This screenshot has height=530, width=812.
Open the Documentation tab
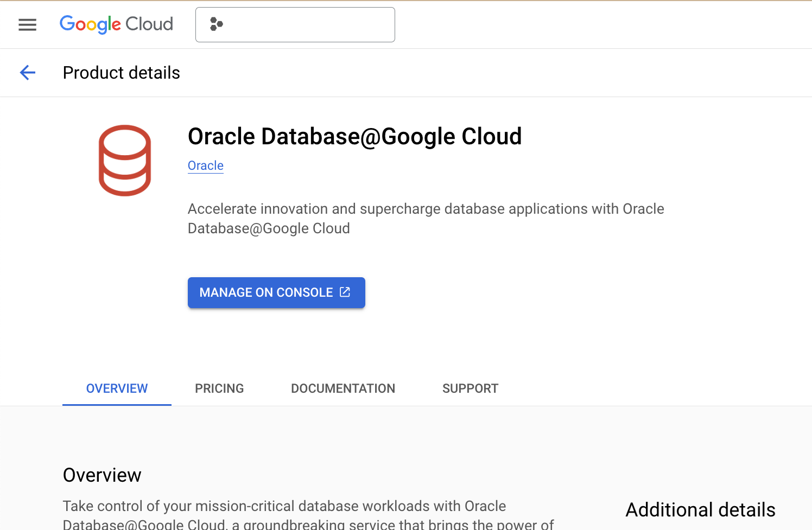(342, 388)
